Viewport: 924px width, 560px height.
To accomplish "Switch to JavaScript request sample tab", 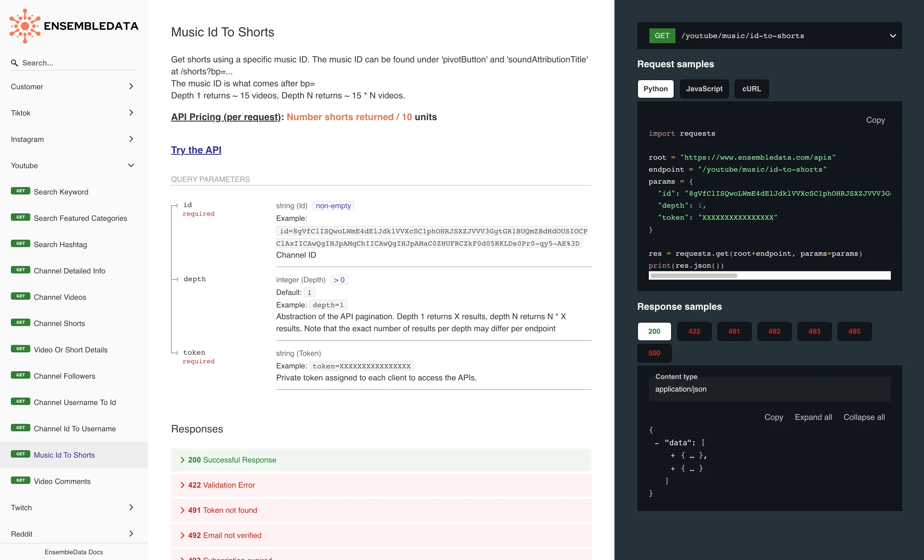I will 704,89.
